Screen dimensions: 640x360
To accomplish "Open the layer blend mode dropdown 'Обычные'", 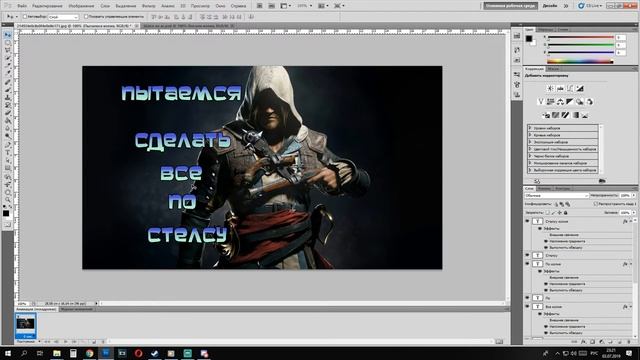I will [557, 196].
